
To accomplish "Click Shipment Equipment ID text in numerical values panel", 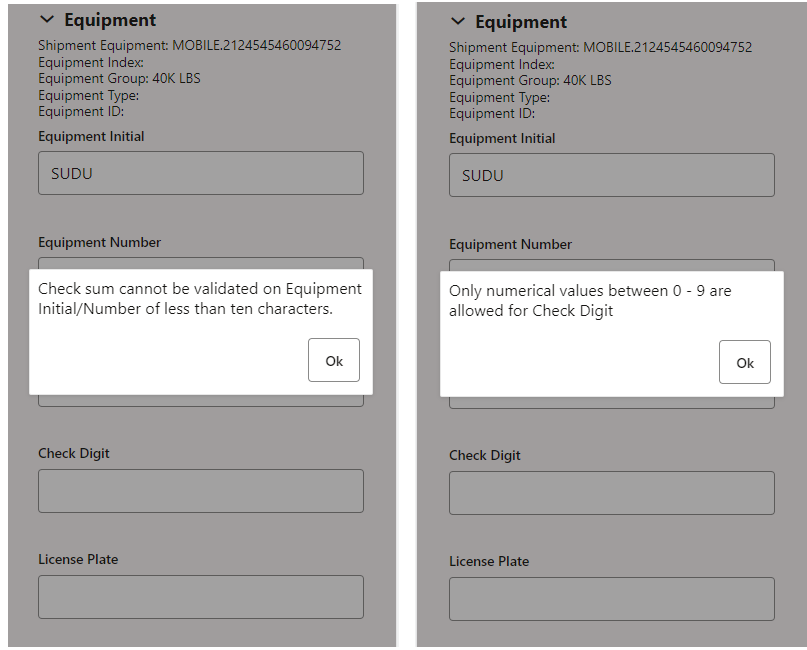I will click(600, 48).
